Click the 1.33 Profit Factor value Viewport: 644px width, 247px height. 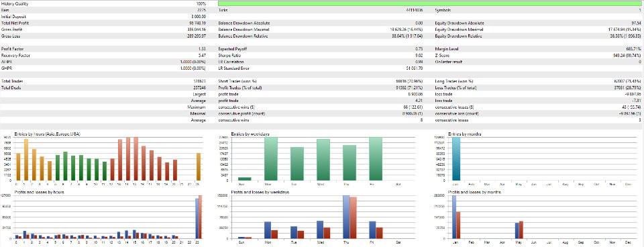202,49
